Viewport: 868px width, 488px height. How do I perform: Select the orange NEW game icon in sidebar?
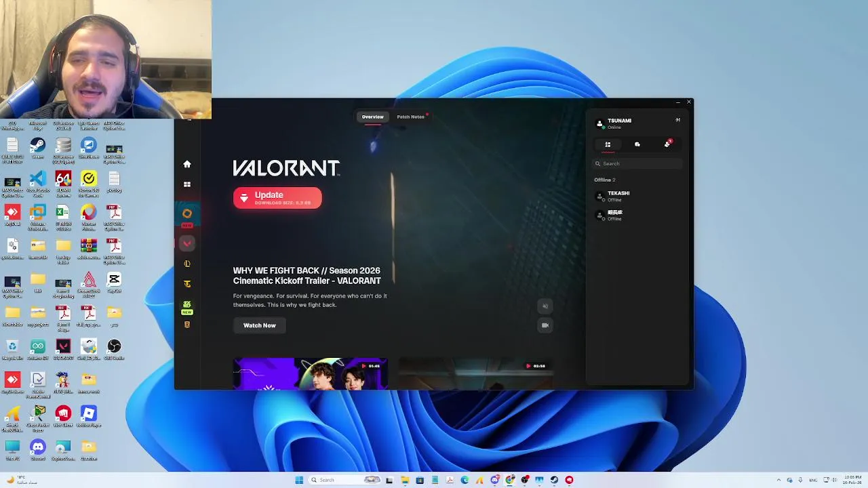click(x=187, y=214)
